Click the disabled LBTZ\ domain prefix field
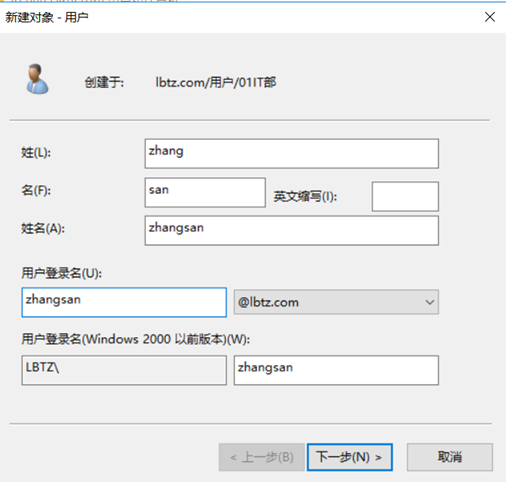This screenshot has width=506, height=482. (x=124, y=370)
